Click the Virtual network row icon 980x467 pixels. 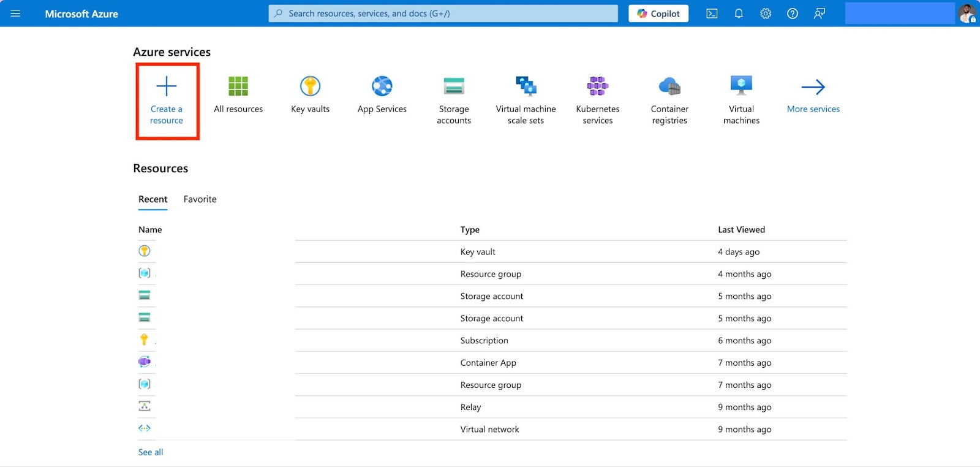145,428
